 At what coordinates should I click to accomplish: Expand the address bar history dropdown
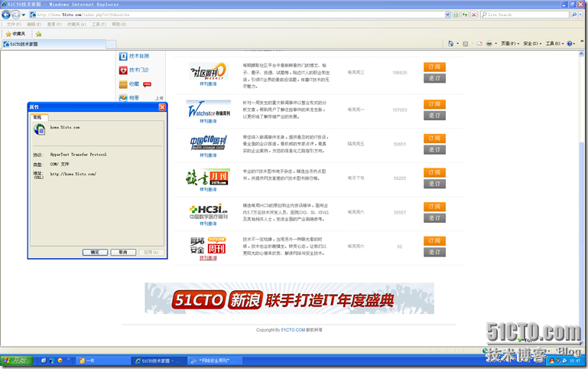click(x=447, y=15)
